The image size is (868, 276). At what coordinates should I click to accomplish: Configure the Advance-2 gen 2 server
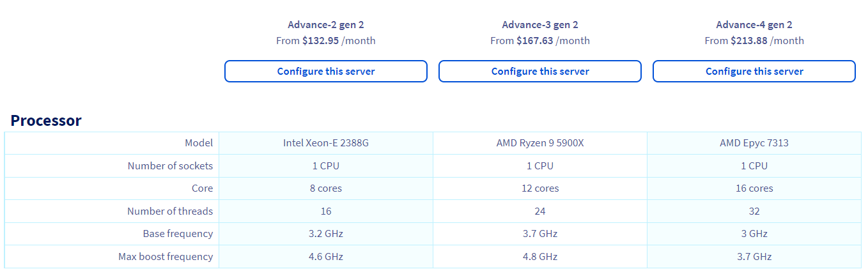point(326,72)
